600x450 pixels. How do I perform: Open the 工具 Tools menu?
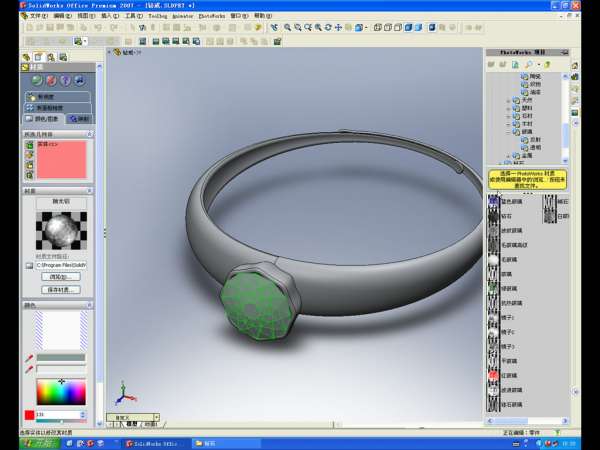pos(130,17)
